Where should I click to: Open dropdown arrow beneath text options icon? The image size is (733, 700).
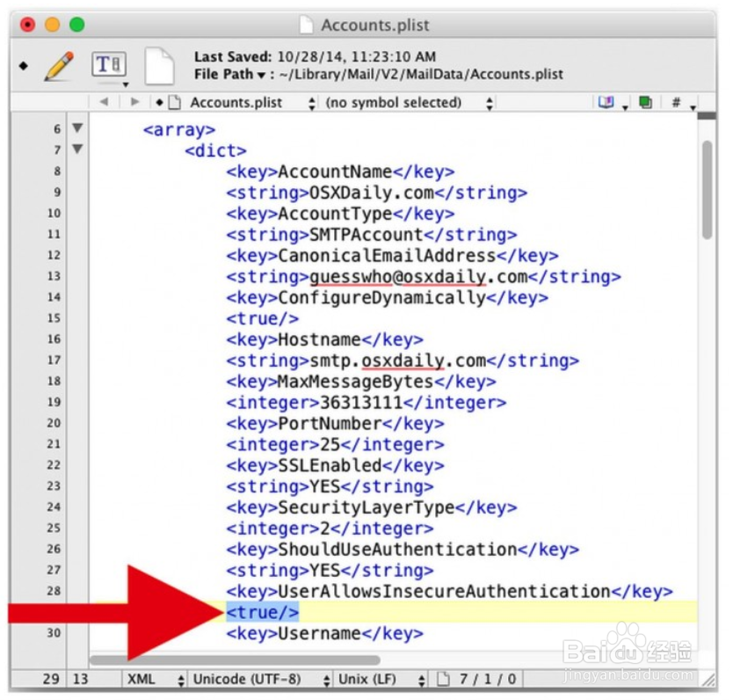coord(126,84)
